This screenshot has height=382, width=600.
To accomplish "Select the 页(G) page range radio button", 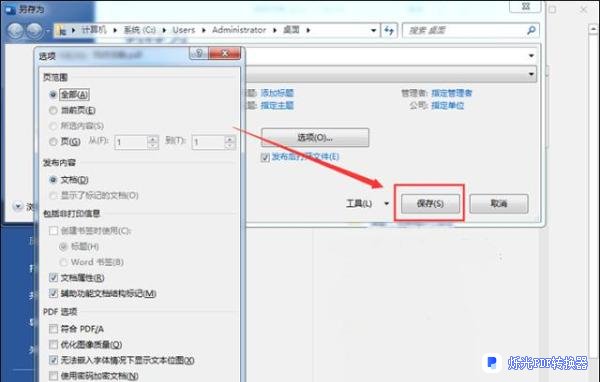I will click(x=53, y=142).
